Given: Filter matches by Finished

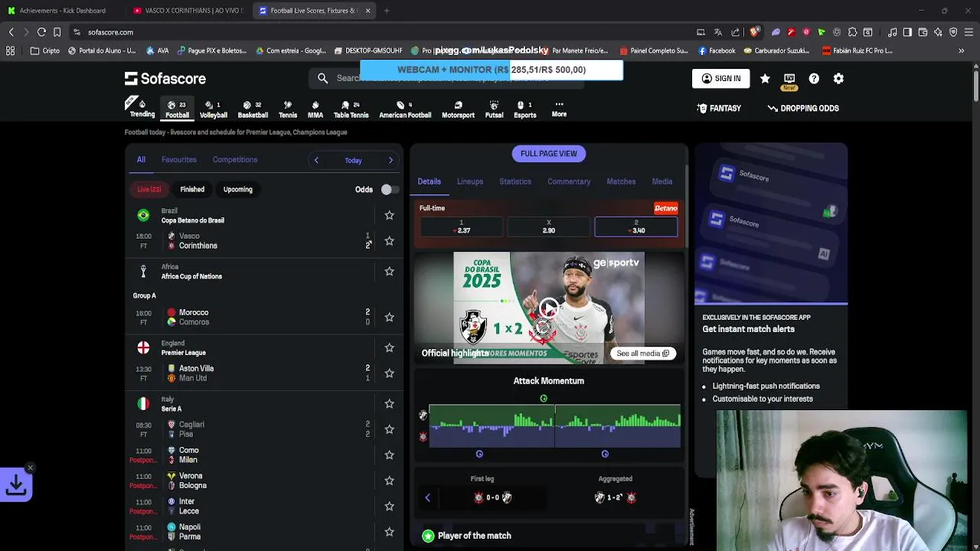Looking at the screenshot, I should [192, 189].
